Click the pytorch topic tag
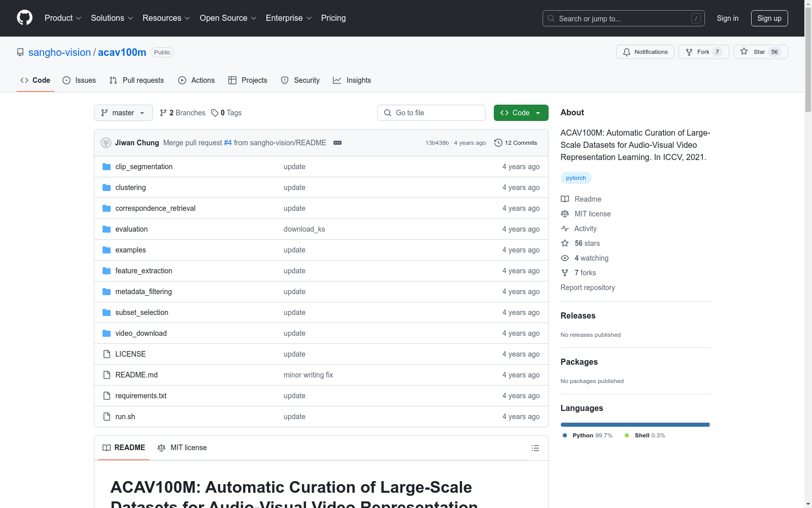 pos(576,178)
